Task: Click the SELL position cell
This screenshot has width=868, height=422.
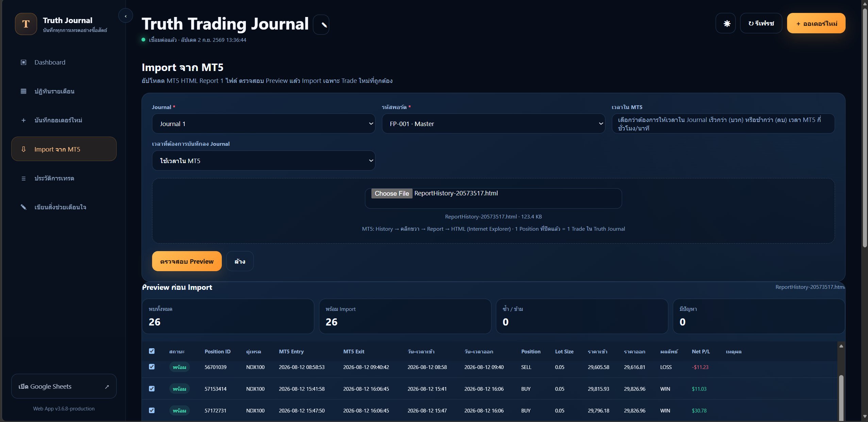Action: pos(526,367)
